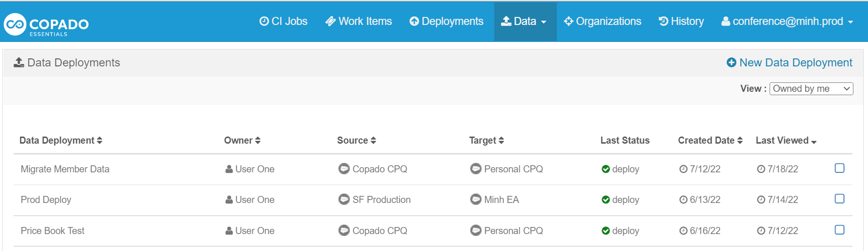Click the user icon beside User One in Prod Deploy row
This screenshot has width=868, height=251.
pyautogui.click(x=229, y=200)
